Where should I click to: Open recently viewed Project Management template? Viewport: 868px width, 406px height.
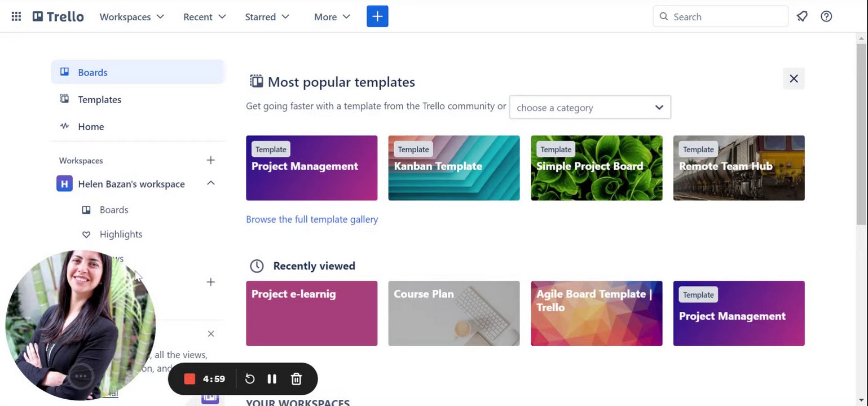[739, 313]
